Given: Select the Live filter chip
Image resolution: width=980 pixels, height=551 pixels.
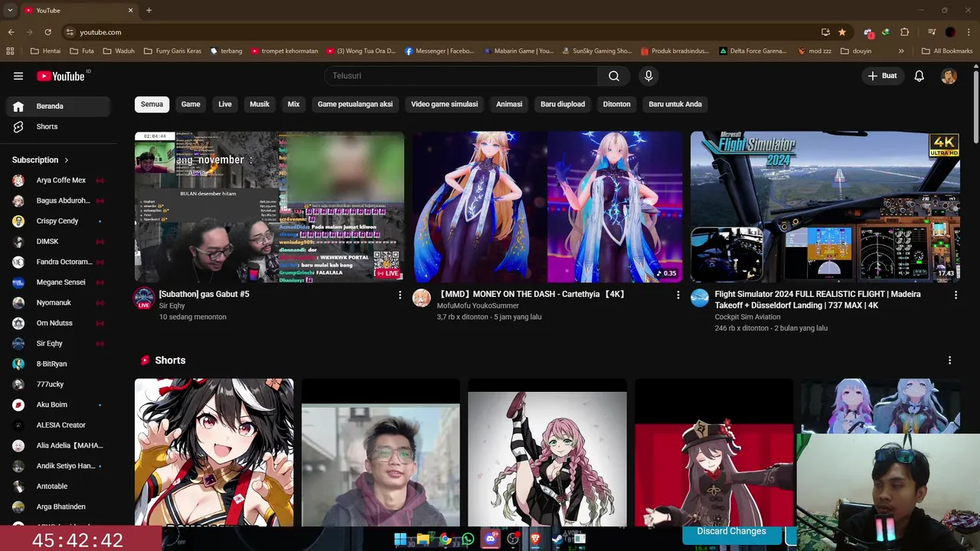Looking at the screenshot, I should click(225, 104).
